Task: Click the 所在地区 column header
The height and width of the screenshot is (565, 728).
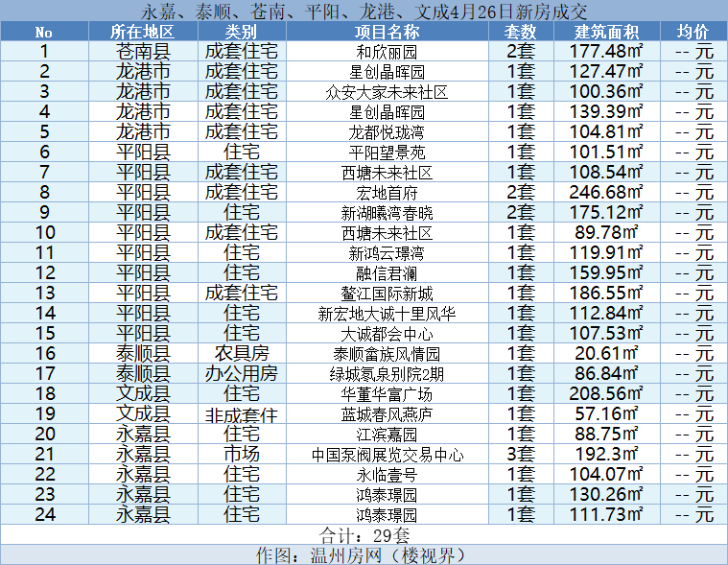Action: pos(143,32)
